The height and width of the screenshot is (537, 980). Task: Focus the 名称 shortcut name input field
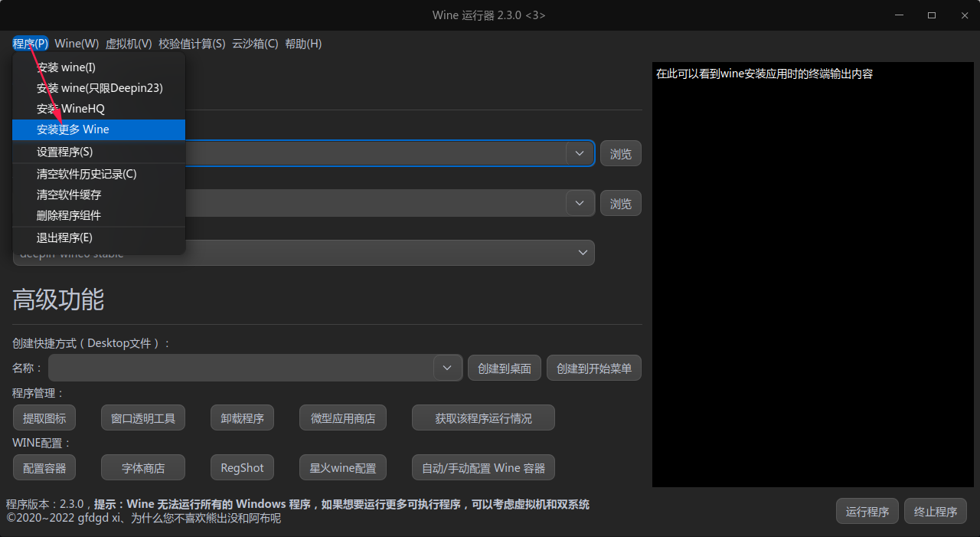point(241,368)
